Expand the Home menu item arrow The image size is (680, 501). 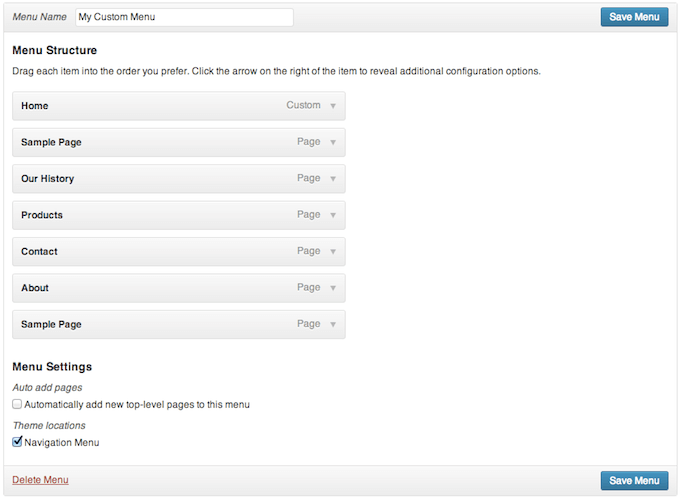(333, 106)
